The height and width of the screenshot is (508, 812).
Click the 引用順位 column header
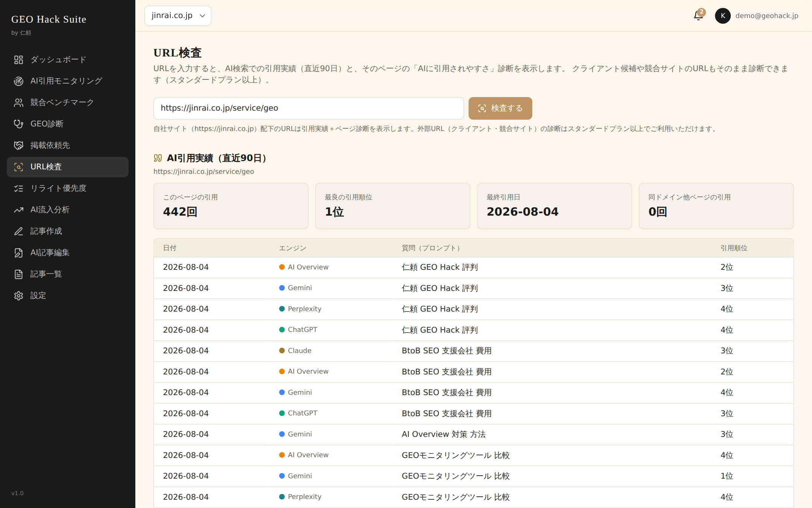point(734,248)
